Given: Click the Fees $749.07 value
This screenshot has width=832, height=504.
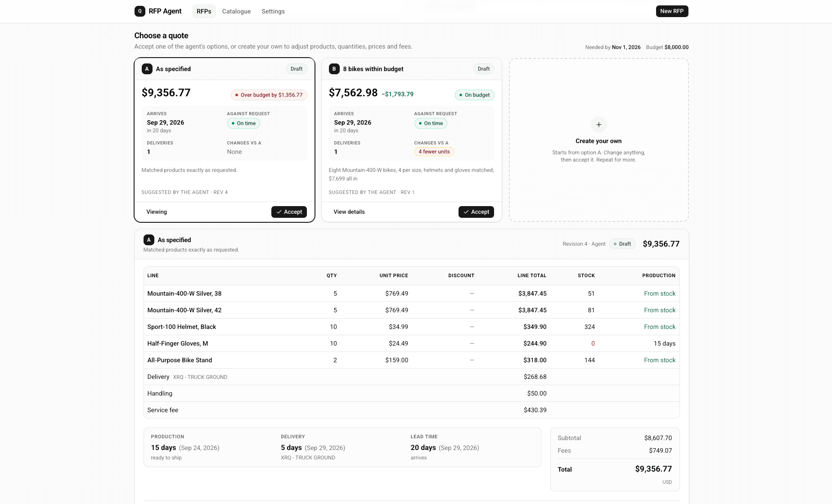Looking at the screenshot, I should (x=660, y=450).
